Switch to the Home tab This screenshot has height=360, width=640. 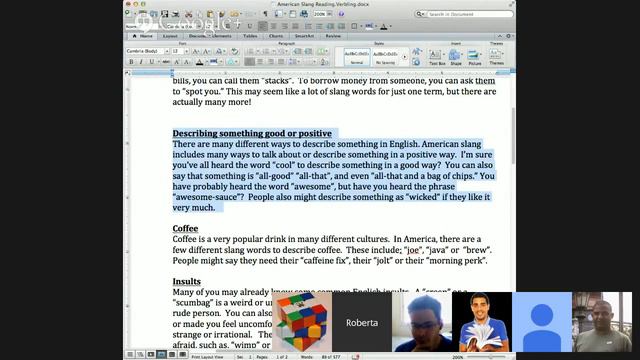tap(142, 36)
